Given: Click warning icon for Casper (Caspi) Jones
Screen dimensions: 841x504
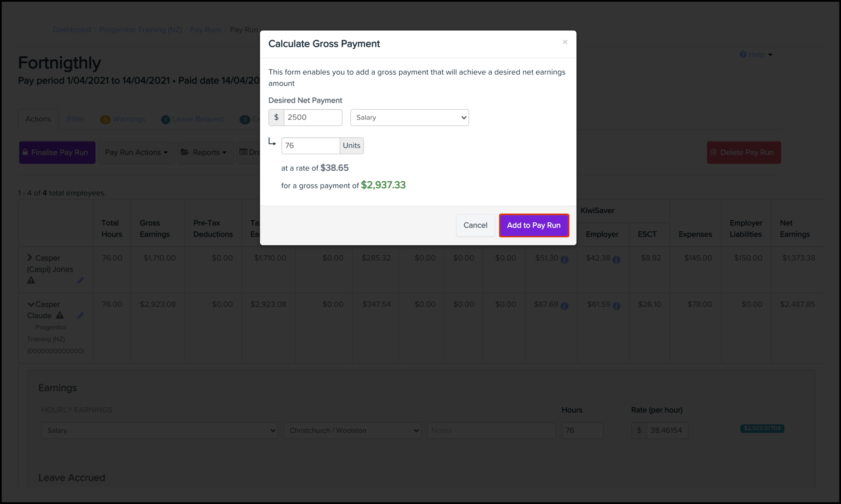Looking at the screenshot, I should 31,281.
